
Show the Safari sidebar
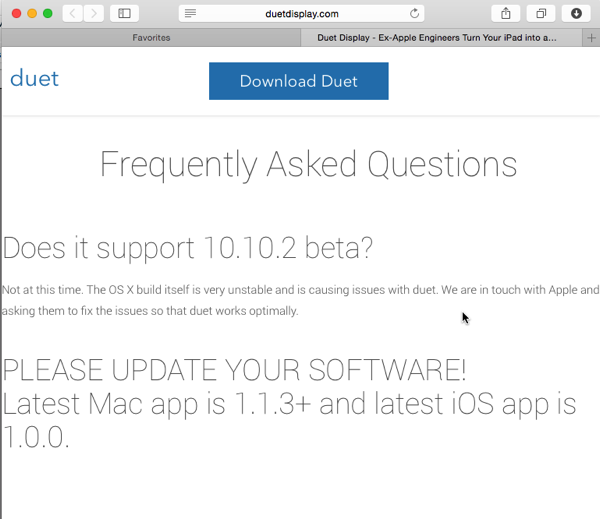(124, 14)
